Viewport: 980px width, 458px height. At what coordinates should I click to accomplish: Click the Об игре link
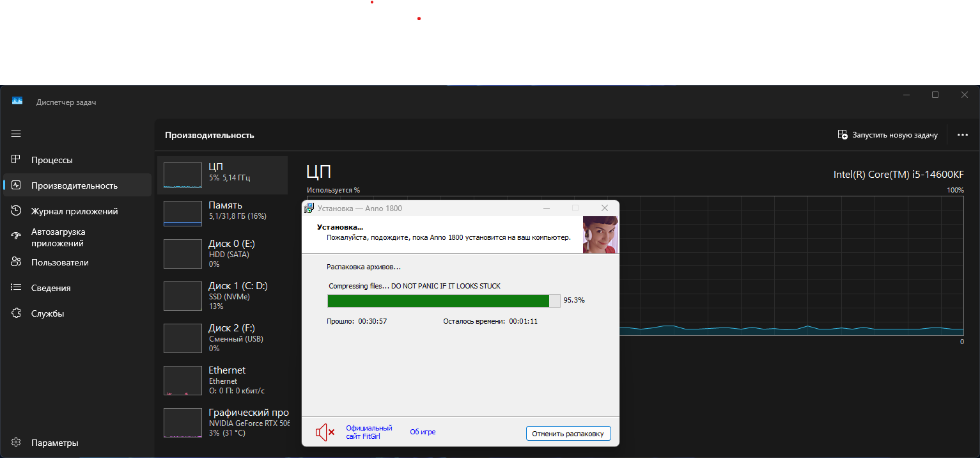[423, 432]
